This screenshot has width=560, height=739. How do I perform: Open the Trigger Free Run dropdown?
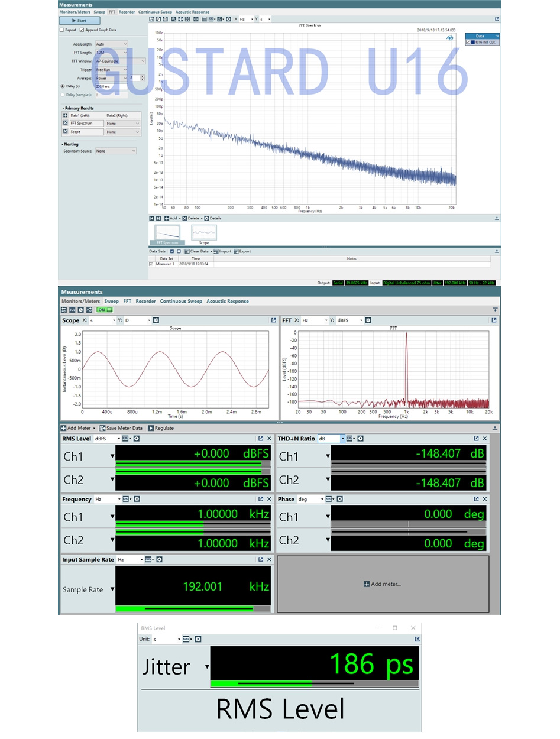coord(111,70)
